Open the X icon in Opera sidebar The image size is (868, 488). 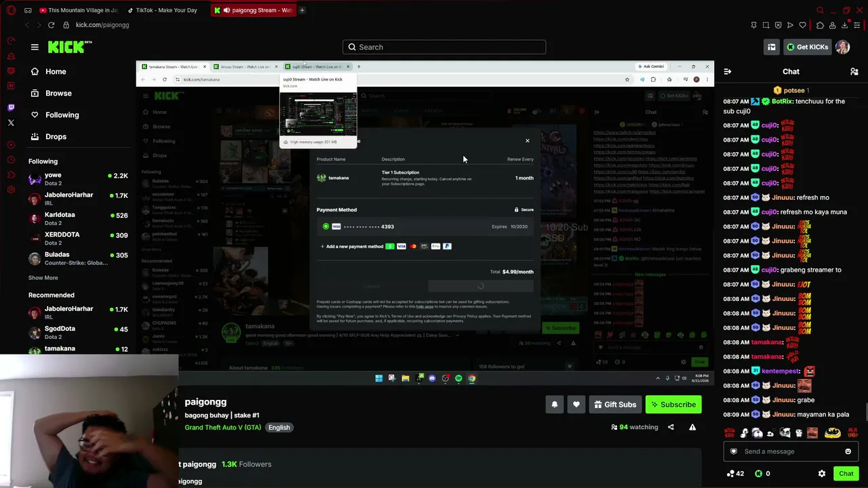point(11,123)
